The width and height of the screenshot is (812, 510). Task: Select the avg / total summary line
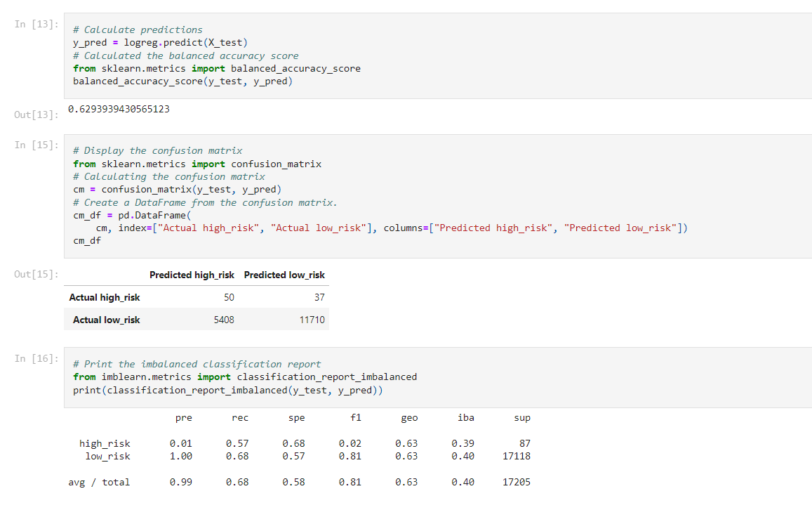[98, 482]
